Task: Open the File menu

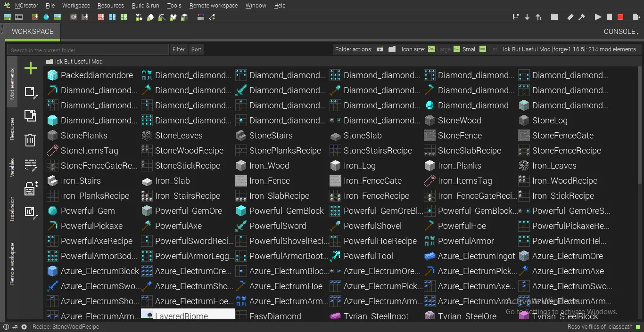Action: point(50,6)
